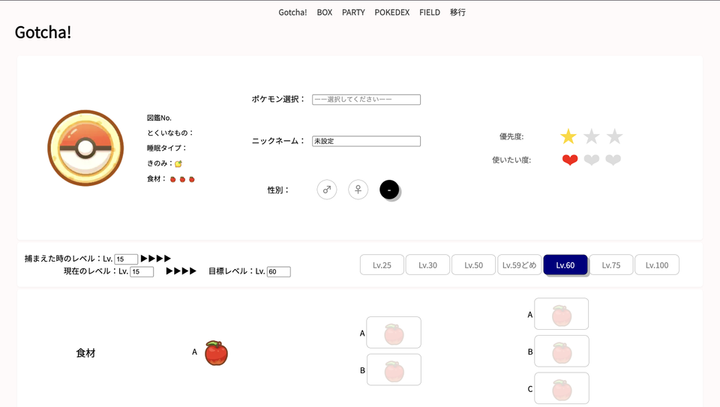Open the ポケモン選択 dropdown

point(366,99)
